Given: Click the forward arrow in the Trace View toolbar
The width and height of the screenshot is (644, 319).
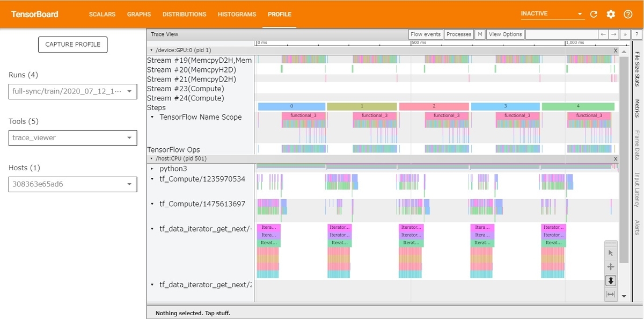Looking at the screenshot, I should click(x=615, y=33).
